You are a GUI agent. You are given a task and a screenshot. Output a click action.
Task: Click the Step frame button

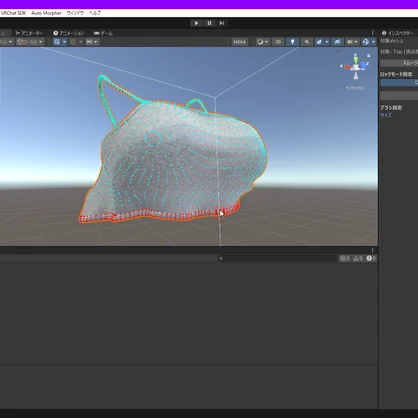tap(222, 23)
